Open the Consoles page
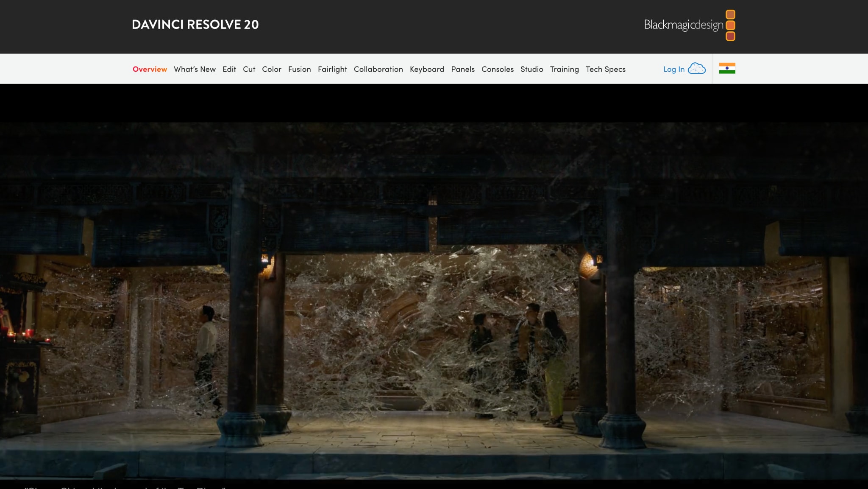 pyautogui.click(x=497, y=69)
